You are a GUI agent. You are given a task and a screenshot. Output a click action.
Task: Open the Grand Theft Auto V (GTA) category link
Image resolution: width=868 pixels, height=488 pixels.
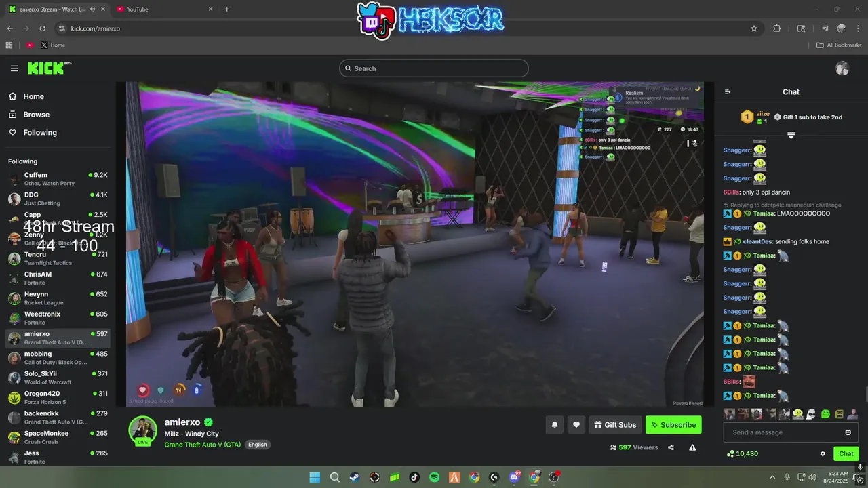pos(202,445)
